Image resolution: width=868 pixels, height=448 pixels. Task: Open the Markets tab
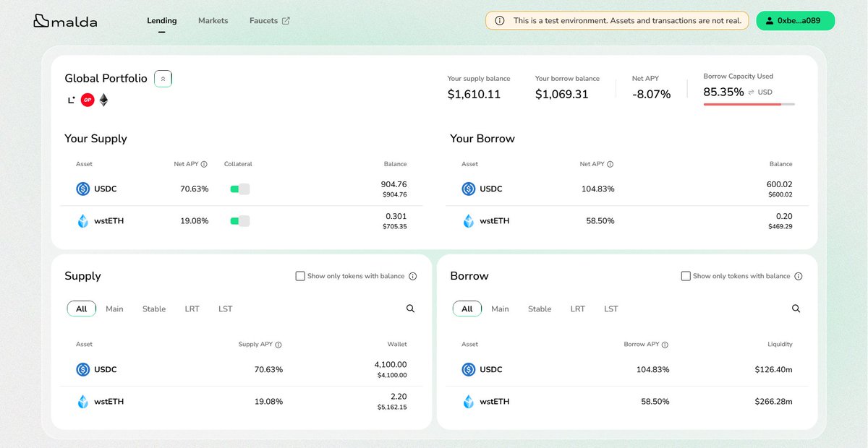(x=213, y=21)
